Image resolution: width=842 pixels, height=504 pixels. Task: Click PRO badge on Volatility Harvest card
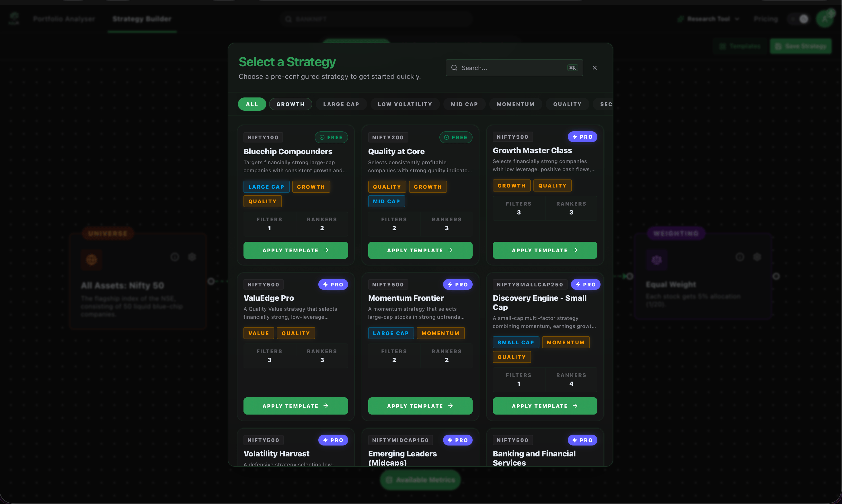click(333, 440)
